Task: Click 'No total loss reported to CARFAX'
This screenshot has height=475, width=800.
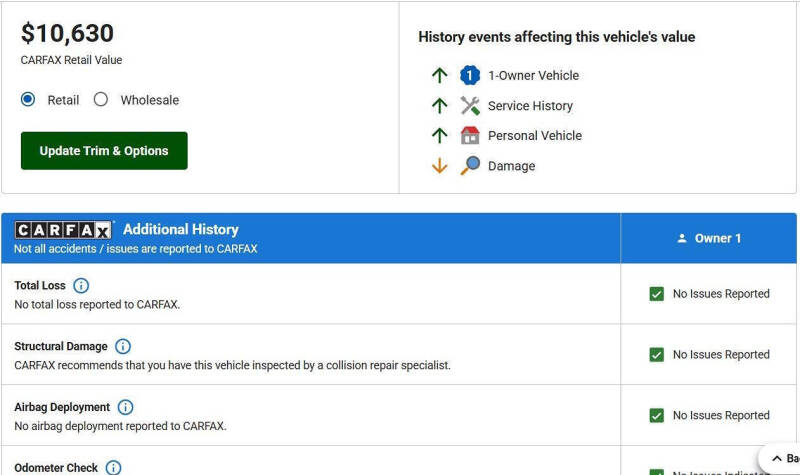Action: pos(97,305)
